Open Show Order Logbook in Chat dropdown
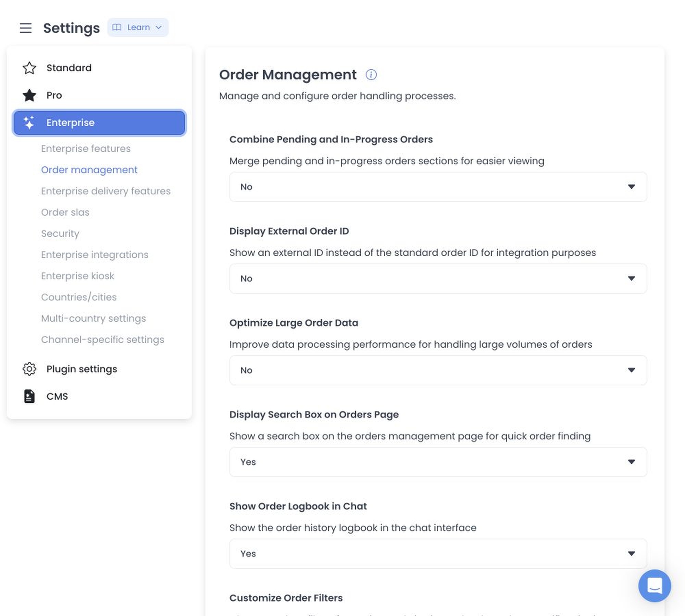The image size is (685, 616). coord(438,554)
